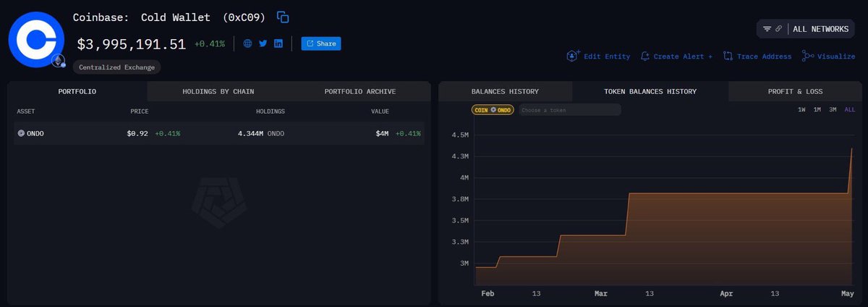This screenshot has width=868, height=307.
Task: Open the PORTFOLIO ARCHIVE tab
Action: click(x=359, y=91)
